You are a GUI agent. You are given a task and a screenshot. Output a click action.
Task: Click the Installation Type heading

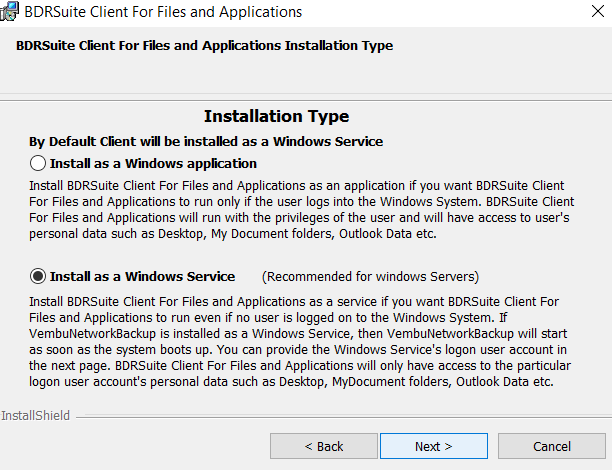point(276,116)
